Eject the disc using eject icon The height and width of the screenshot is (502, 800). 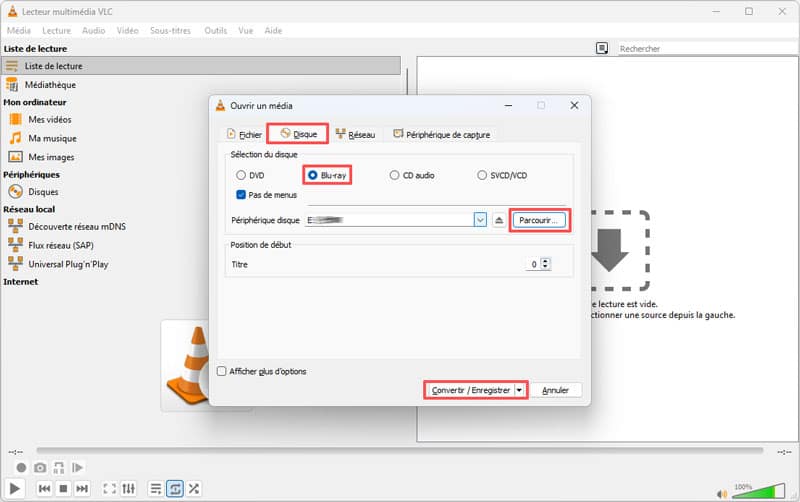pos(499,220)
